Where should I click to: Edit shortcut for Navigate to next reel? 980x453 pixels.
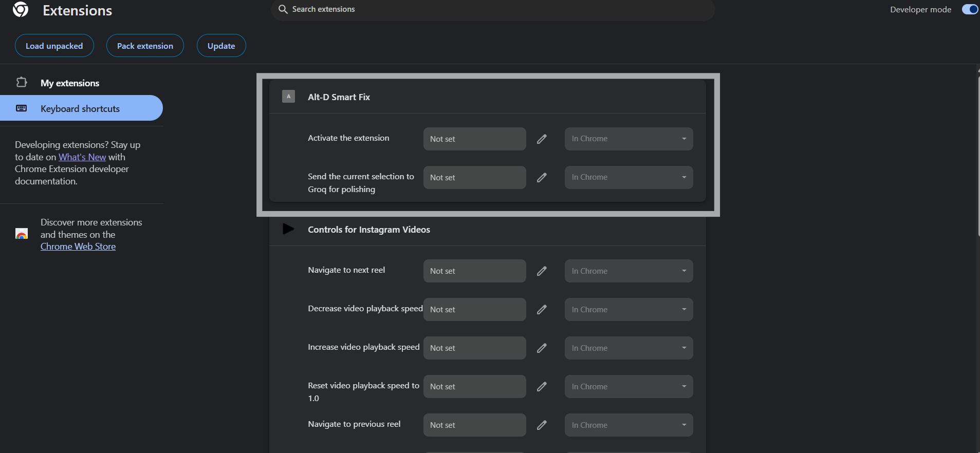point(542,271)
